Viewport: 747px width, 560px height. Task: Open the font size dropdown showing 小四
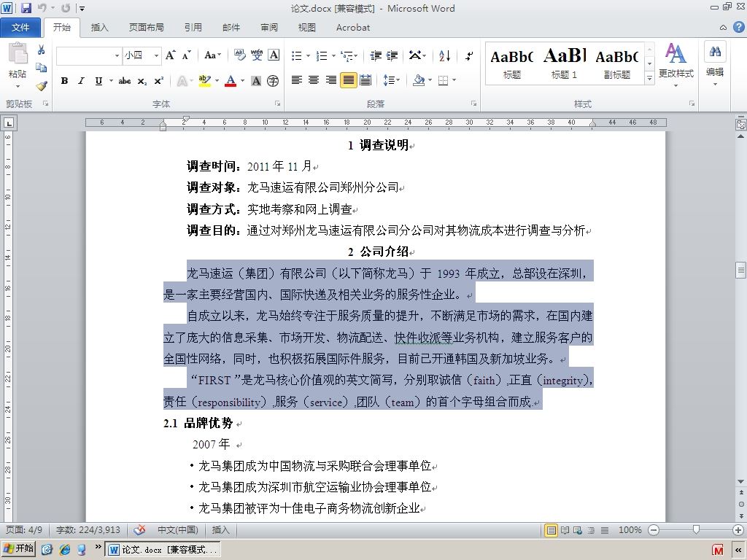click(x=142, y=55)
